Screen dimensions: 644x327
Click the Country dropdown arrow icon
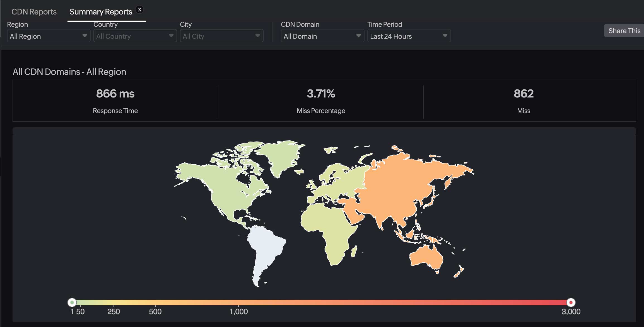point(171,36)
